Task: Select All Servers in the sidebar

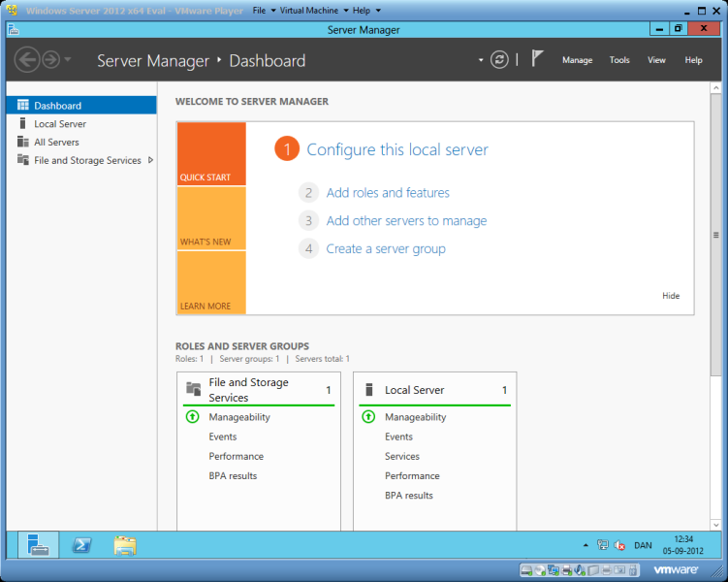Action: click(56, 143)
